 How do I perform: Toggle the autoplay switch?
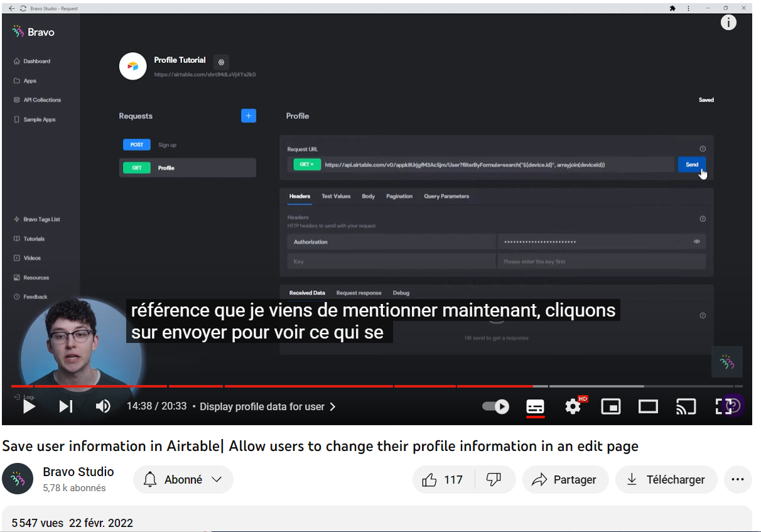[495, 406]
